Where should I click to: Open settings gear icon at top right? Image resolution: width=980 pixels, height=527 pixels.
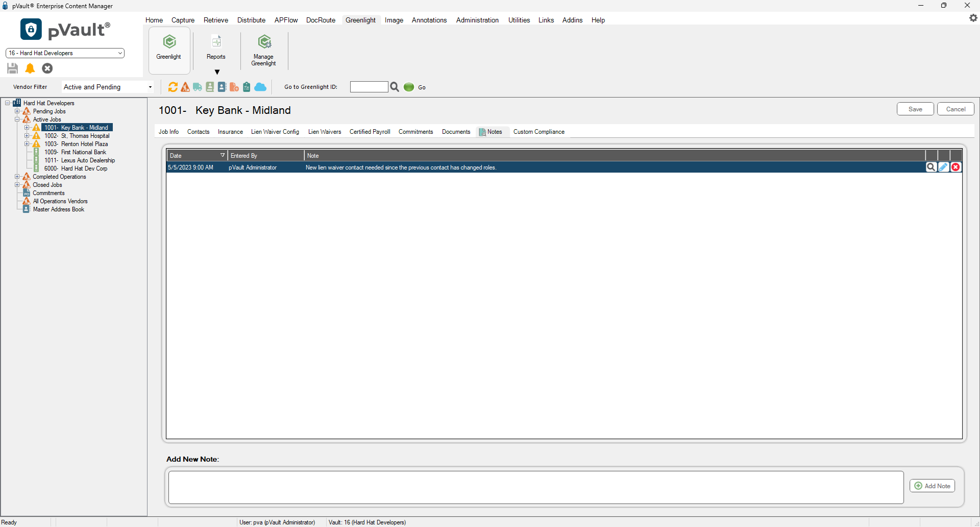973,18
